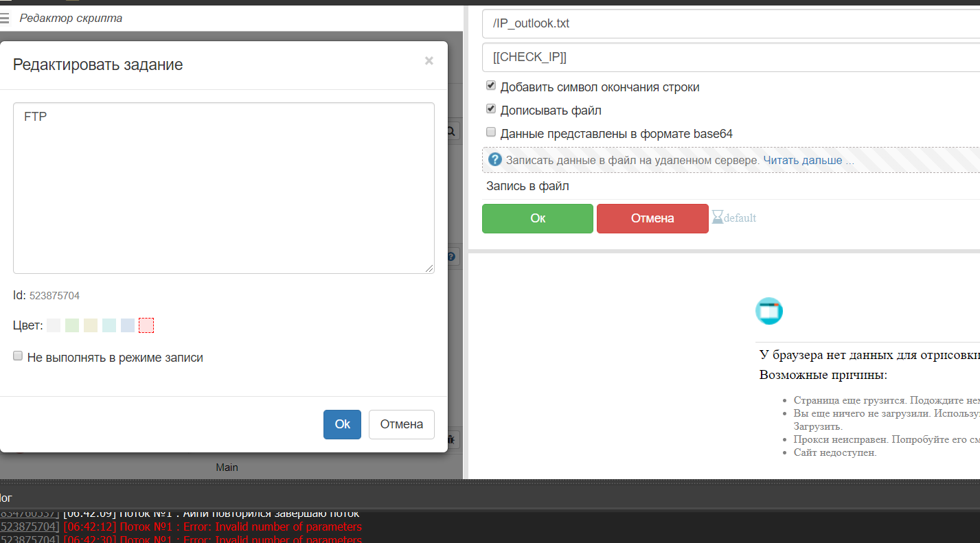Disable 'Добавить символ окончания строки'
980x543 pixels.
click(x=491, y=85)
